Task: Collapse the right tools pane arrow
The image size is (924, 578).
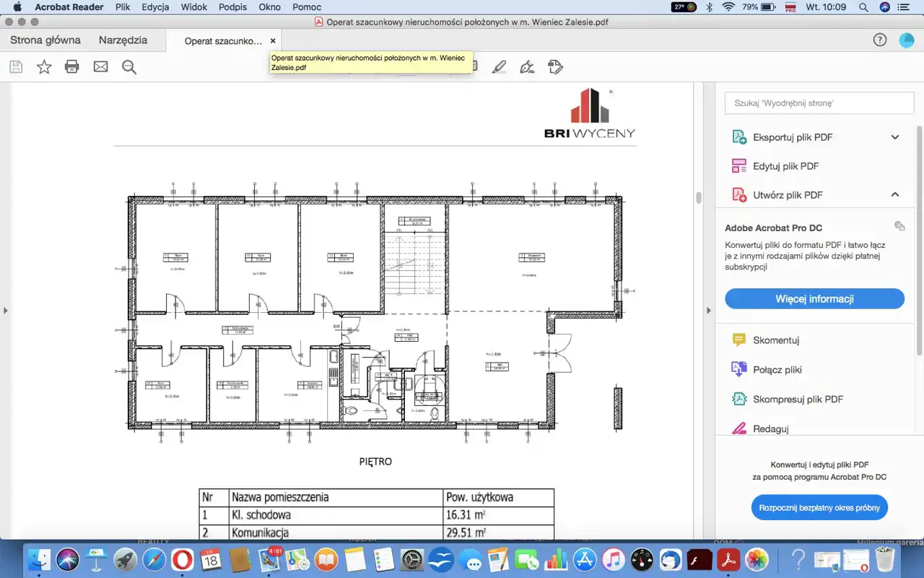Action: 708,311
